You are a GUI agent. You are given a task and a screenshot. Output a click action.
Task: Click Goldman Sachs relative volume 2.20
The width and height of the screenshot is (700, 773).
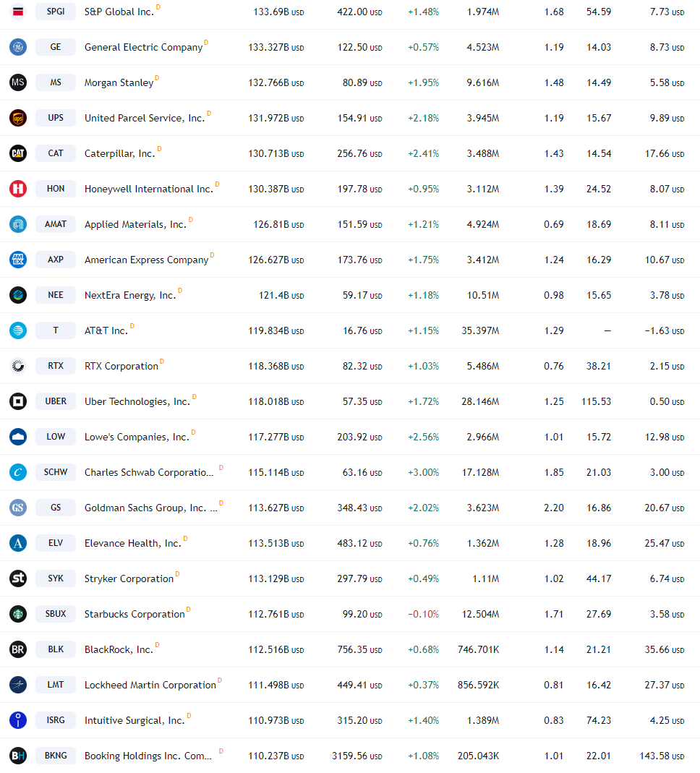pos(554,508)
